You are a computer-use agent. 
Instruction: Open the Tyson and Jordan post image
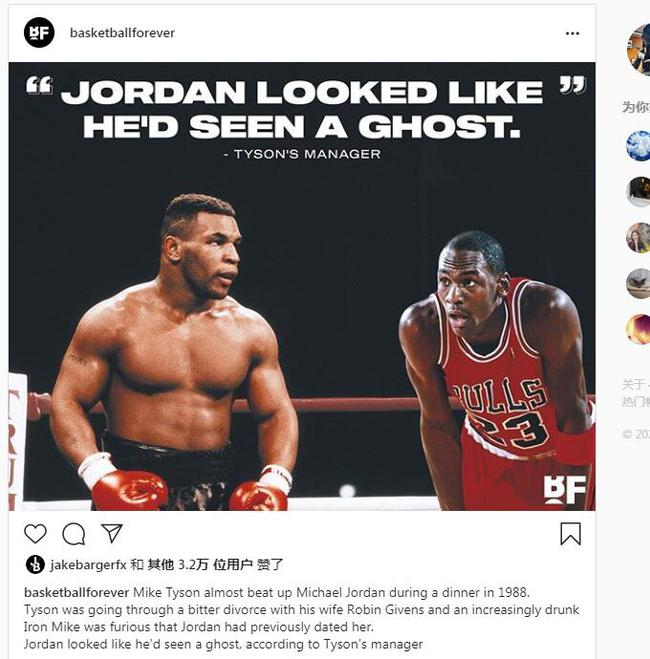coord(302,286)
